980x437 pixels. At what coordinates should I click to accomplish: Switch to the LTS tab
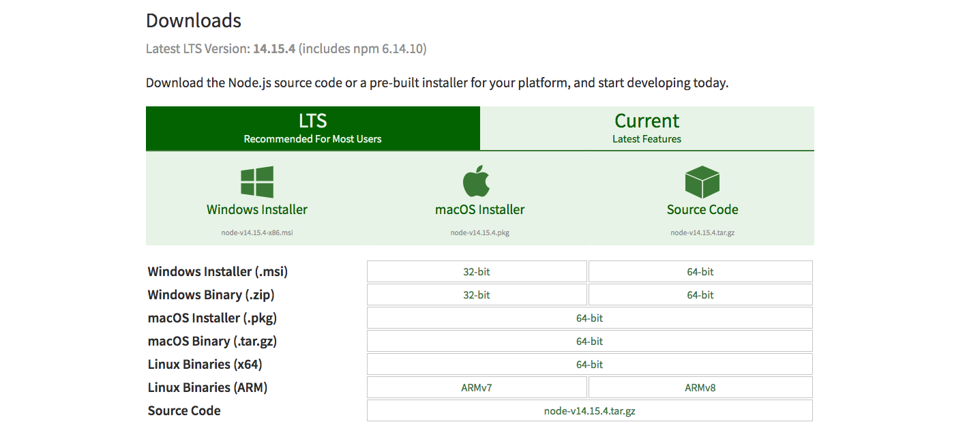click(x=313, y=128)
